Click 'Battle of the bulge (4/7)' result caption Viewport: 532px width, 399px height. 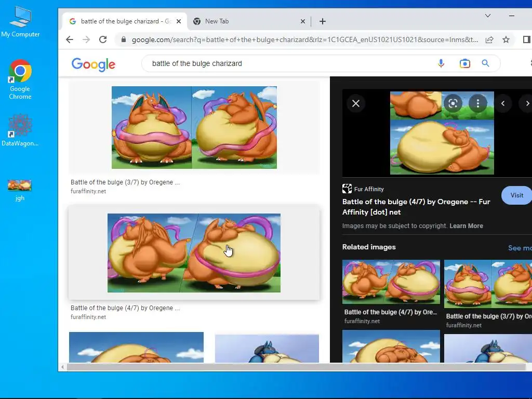[x=125, y=308]
